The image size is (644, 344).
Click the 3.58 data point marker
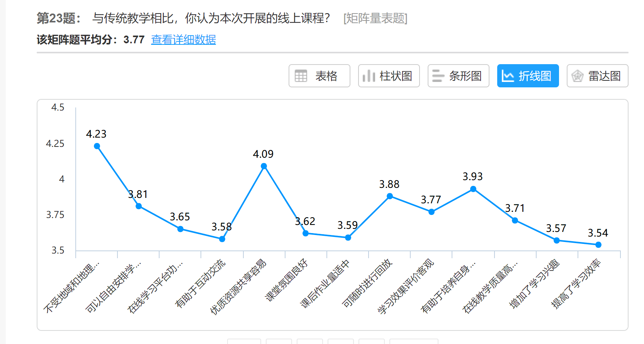(222, 239)
